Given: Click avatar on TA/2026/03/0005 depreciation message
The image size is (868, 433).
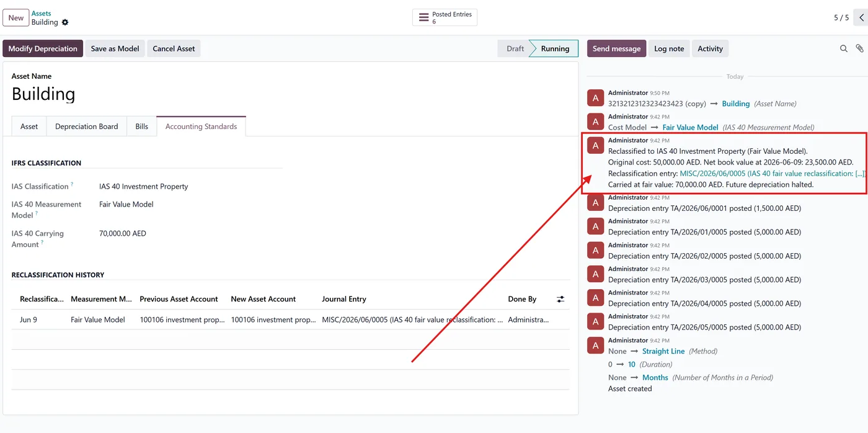Looking at the screenshot, I should pyautogui.click(x=595, y=274).
